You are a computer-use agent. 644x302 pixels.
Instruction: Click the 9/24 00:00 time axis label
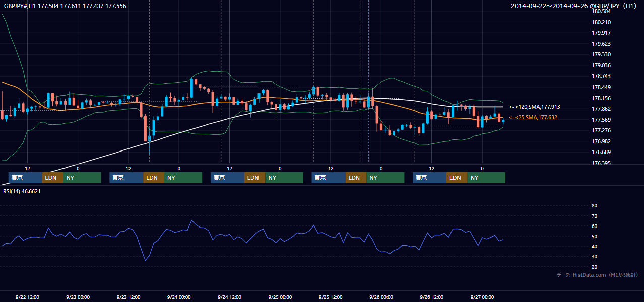[x=179, y=297]
